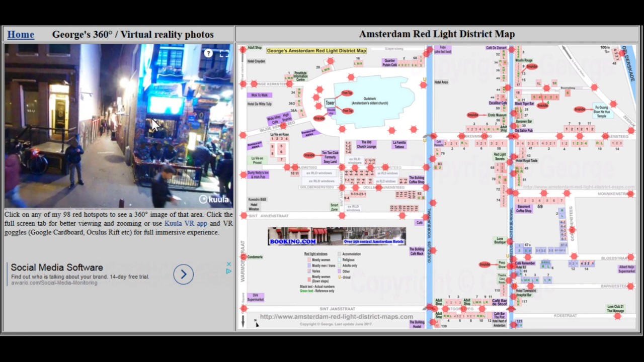Click the 360° street photo viewer

[x=119, y=126]
